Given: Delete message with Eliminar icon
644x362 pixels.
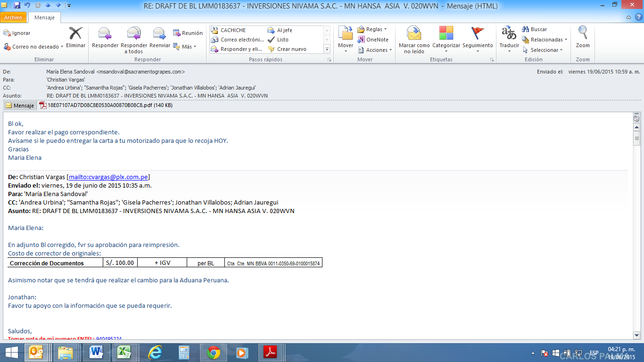Looking at the screenshot, I should 75,34.
